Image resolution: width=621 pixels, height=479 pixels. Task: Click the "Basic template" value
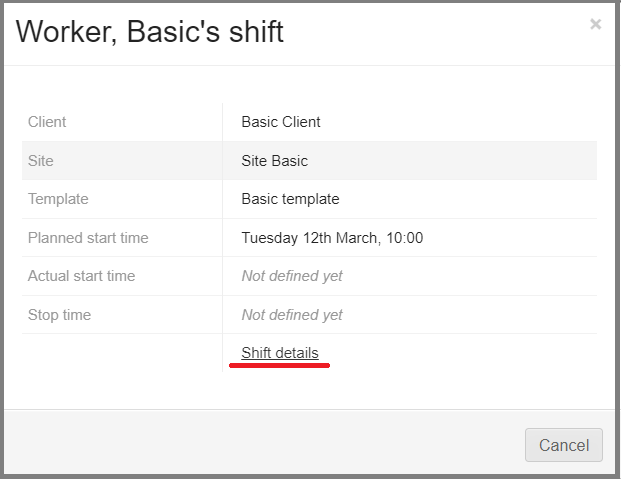290,199
